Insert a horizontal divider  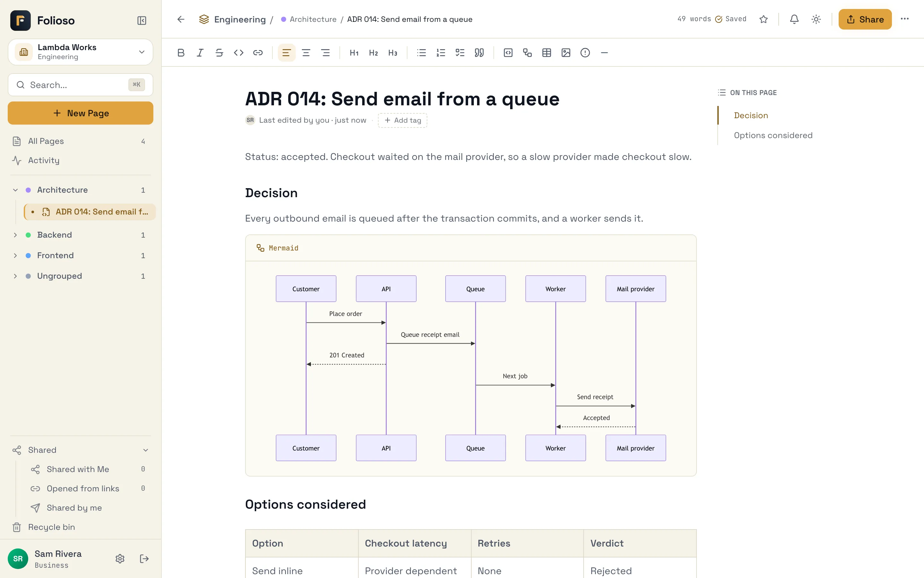coord(604,53)
